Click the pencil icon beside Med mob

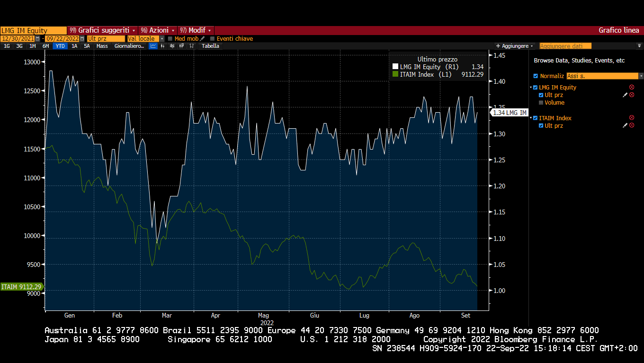(203, 39)
